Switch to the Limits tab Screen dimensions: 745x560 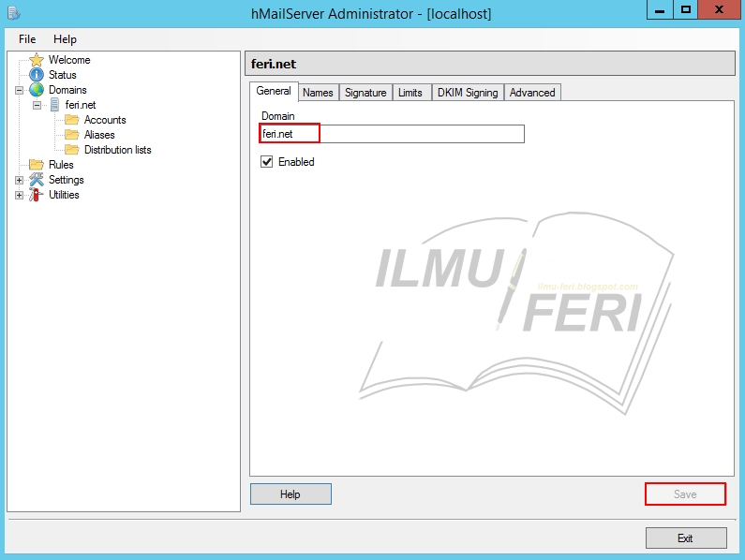410,93
